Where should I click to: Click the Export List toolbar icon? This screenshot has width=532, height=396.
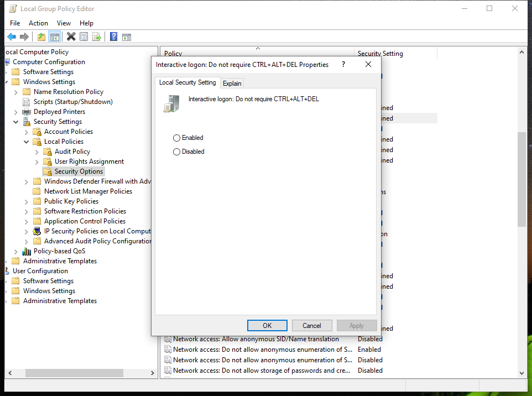click(x=97, y=37)
